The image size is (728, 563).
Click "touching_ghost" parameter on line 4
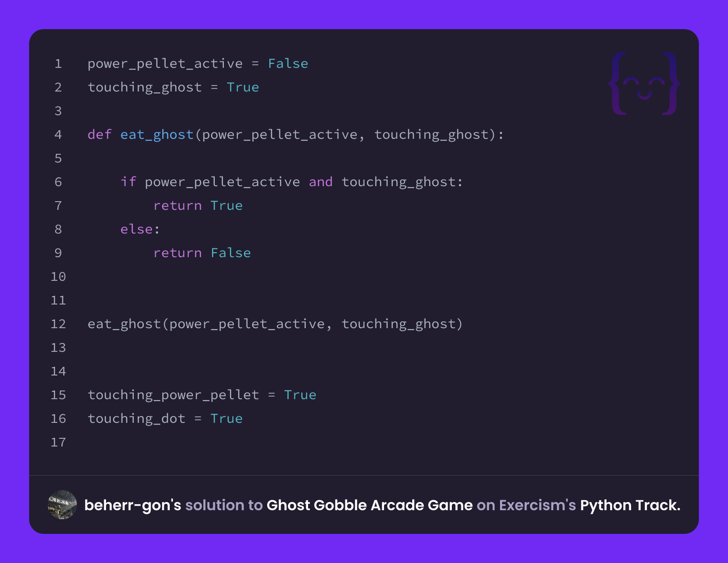(x=431, y=135)
